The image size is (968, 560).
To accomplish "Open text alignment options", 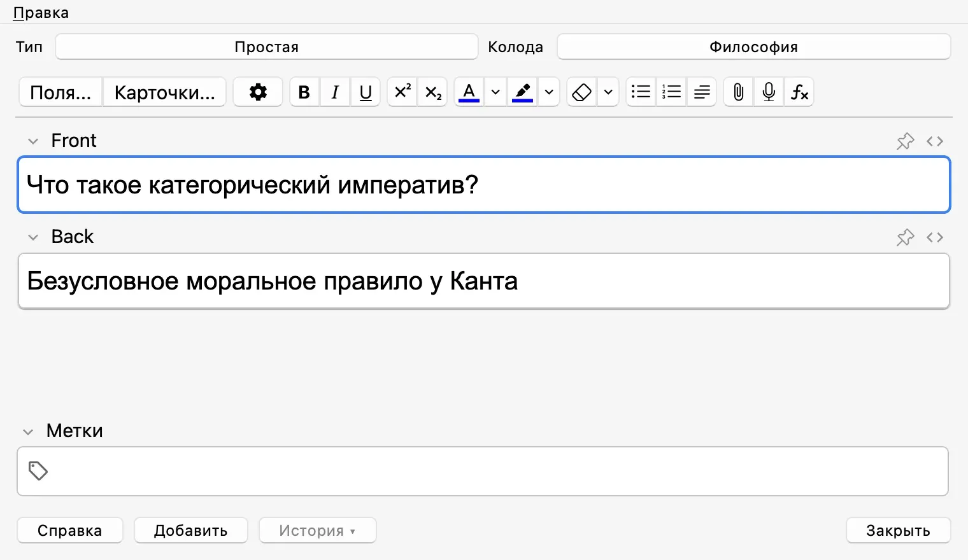I will tap(702, 92).
